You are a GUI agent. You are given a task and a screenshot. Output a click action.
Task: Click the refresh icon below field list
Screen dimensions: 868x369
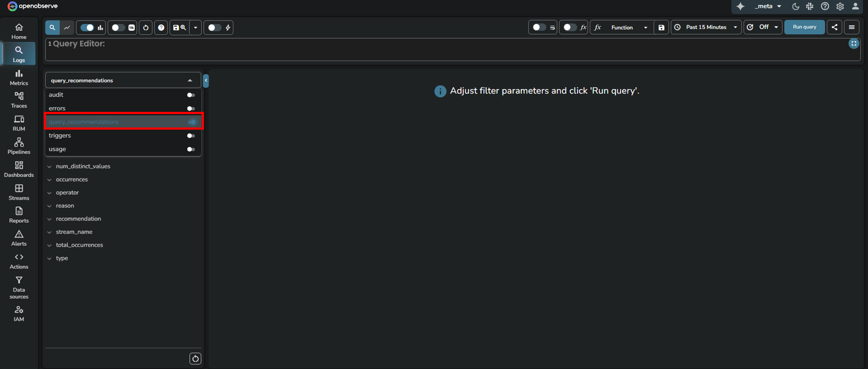point(195,359)
